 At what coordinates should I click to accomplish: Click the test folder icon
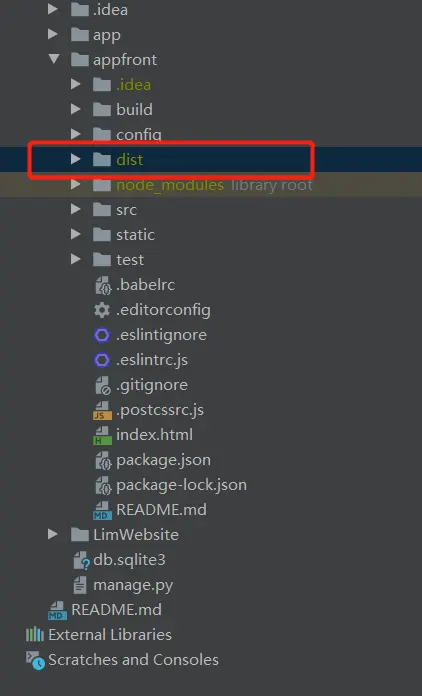coord(102,259)
